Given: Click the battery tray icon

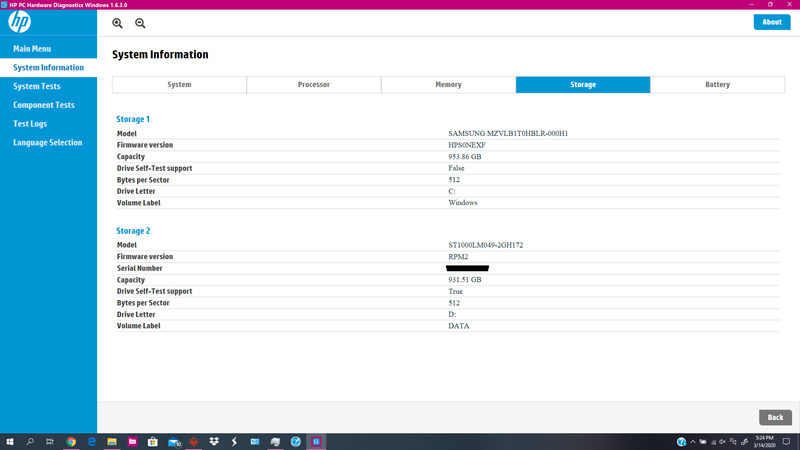Looking at the screenshot, I should coord(703,442).
